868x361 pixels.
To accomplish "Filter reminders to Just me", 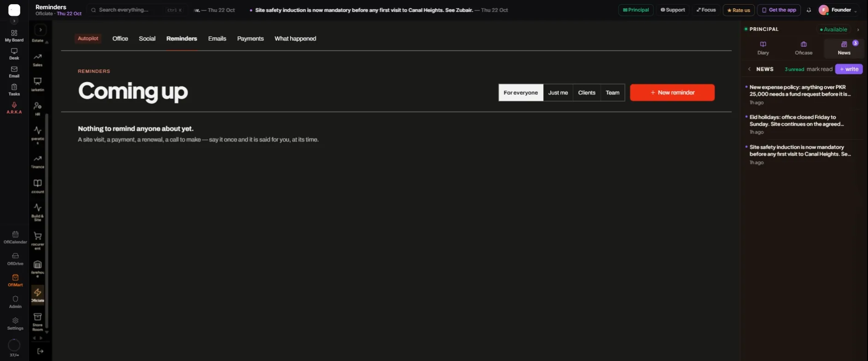I will [558, 93].
